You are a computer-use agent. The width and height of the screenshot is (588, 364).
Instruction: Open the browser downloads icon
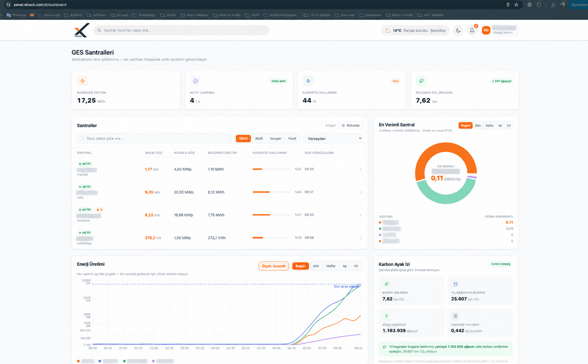553,5
